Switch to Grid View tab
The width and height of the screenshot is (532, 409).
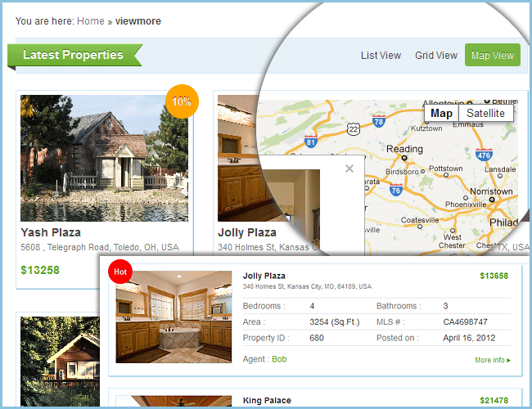pyautogui.click(x=436, y=56)
